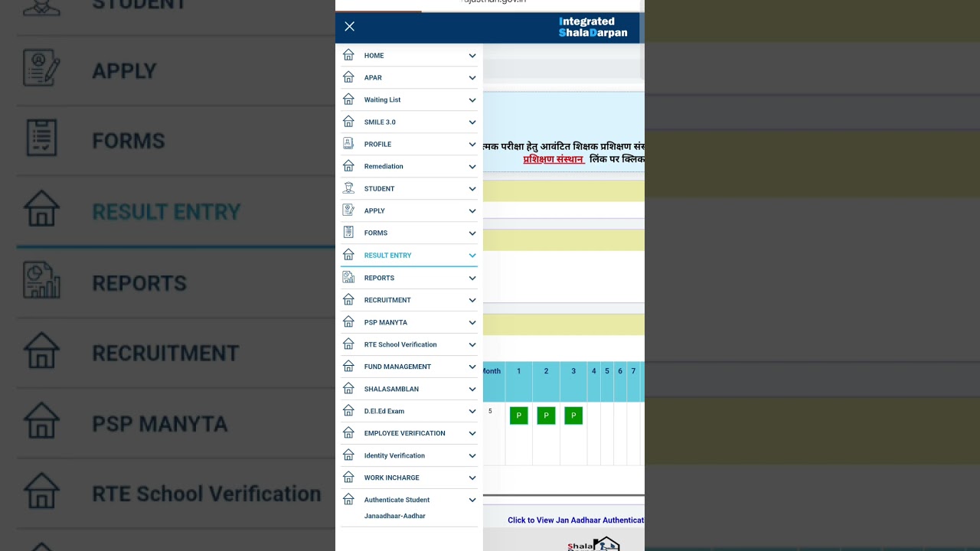Viewport: 980px width, 551px height.
Task: Click the house icon beside RTE School Verification
Action: (348, 344)
